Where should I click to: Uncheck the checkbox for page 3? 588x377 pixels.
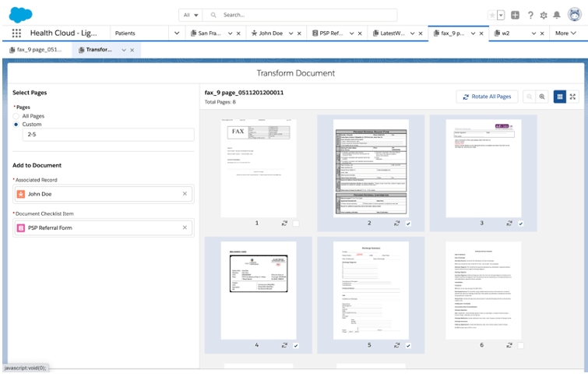521,224
